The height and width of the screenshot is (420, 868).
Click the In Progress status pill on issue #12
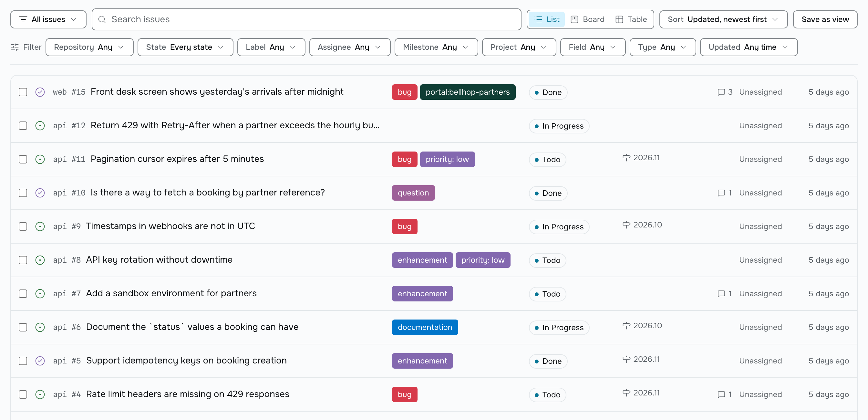coord(559,126)
